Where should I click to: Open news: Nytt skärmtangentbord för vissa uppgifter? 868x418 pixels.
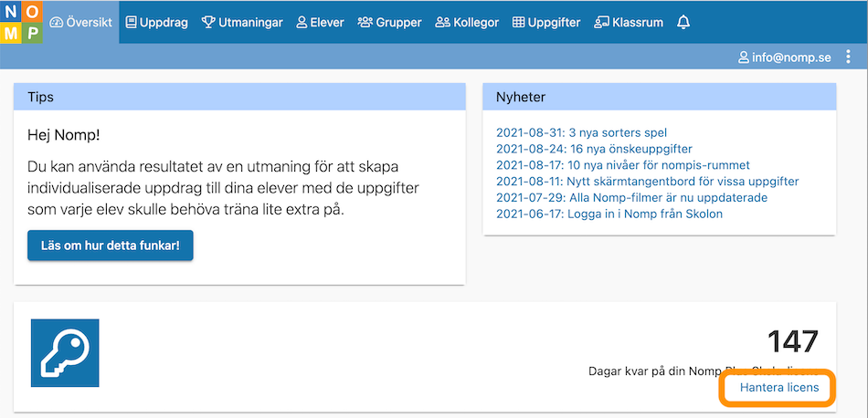point(647,182)
